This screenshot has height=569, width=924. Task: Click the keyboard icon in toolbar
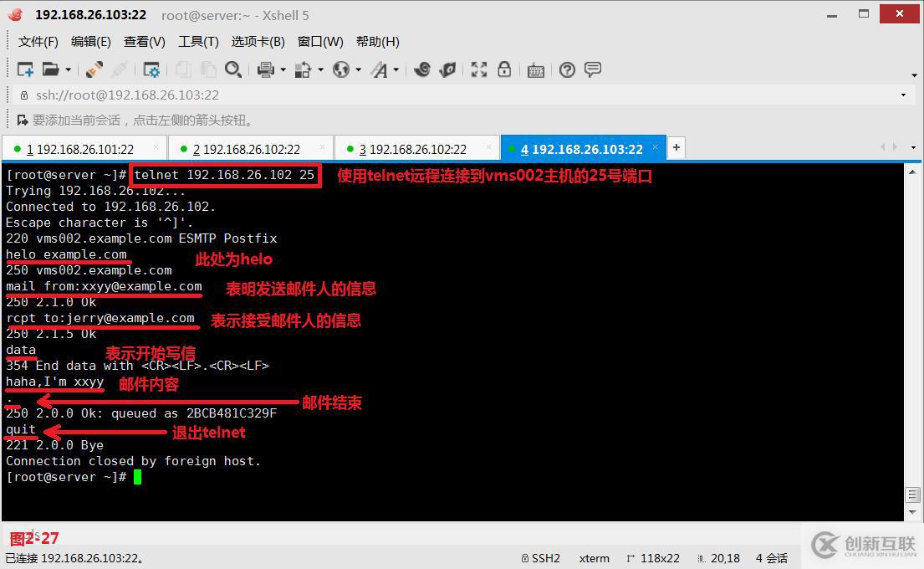click(536, 70)
